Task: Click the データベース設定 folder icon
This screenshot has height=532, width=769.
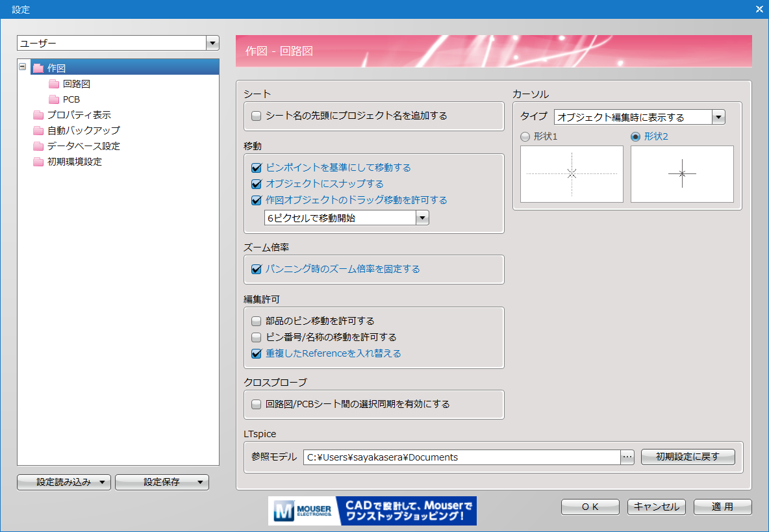Action: pyautogui.click(x=38, y=146)
